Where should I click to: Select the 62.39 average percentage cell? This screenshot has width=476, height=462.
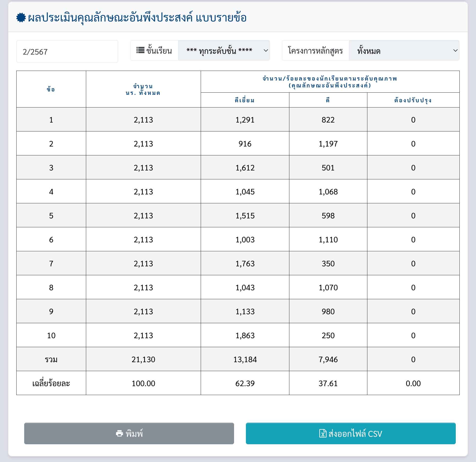(245, 383)
